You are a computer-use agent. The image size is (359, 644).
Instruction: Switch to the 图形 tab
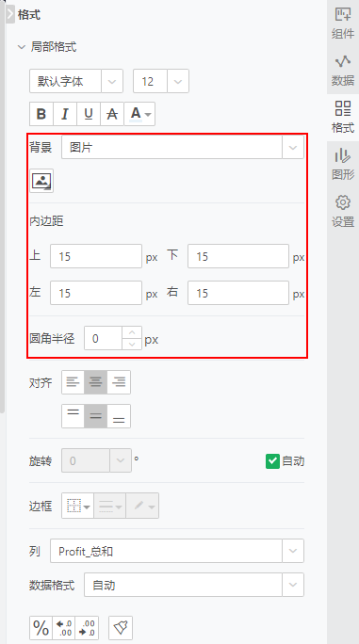(x=343, y=165)
